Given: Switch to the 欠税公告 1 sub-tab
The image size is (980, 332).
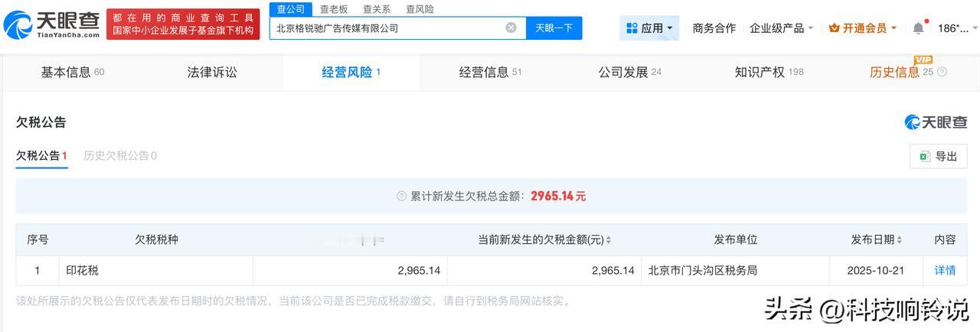Looking at the screenshot, I should coord(42,155).
